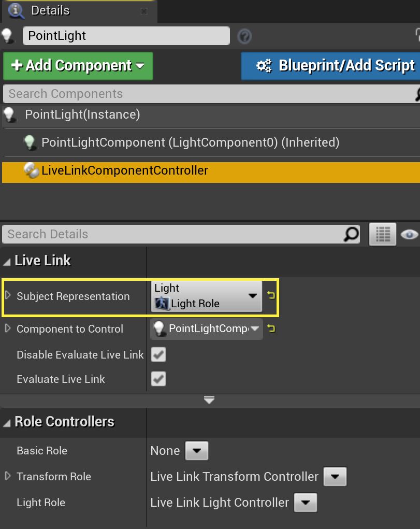Image resolution: width=420 pixels, height=529 pixels.
Task: Collapse the Role Controllers section
Action: pyautogui.click(x=7, y=423)
